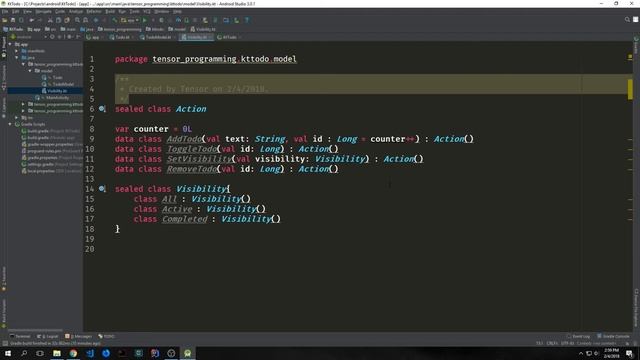640x360 pixels.
Task: Open Windows notification center icon
Action: pyautogui.click(x=630, y=353)
